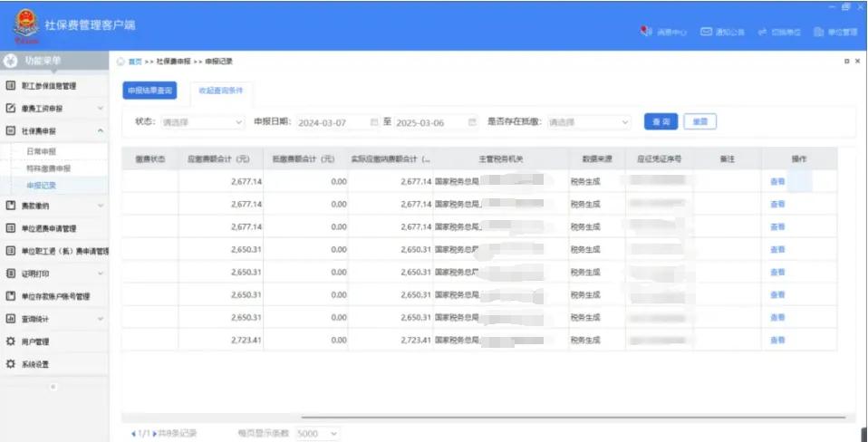The width and height of the screenshot is (868, 442).
Task: Open the 状态 status dropdown
Action: pos(202,121)
